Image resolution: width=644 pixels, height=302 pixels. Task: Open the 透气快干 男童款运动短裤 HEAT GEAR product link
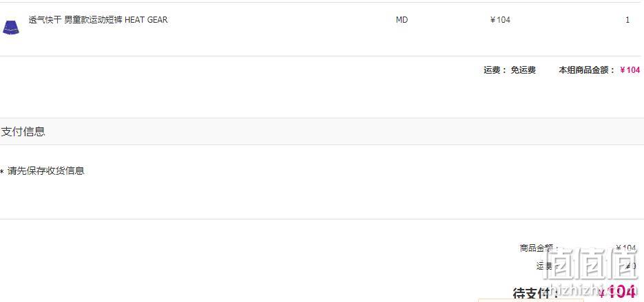point(98,20)
